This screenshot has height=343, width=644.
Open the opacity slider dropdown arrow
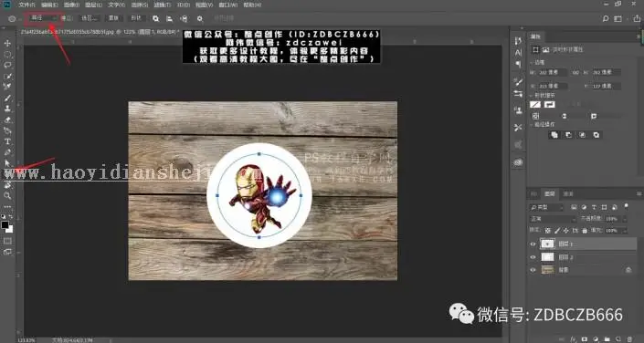(x=625, y=219)
